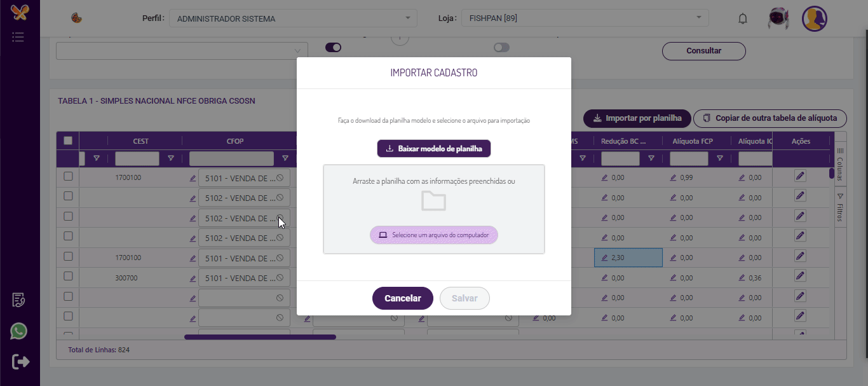The height and width of the screenshot is (386, 868).
Task: Click the cookie icon in top bar
Action: pyautogui.click(x=76, y=18)
